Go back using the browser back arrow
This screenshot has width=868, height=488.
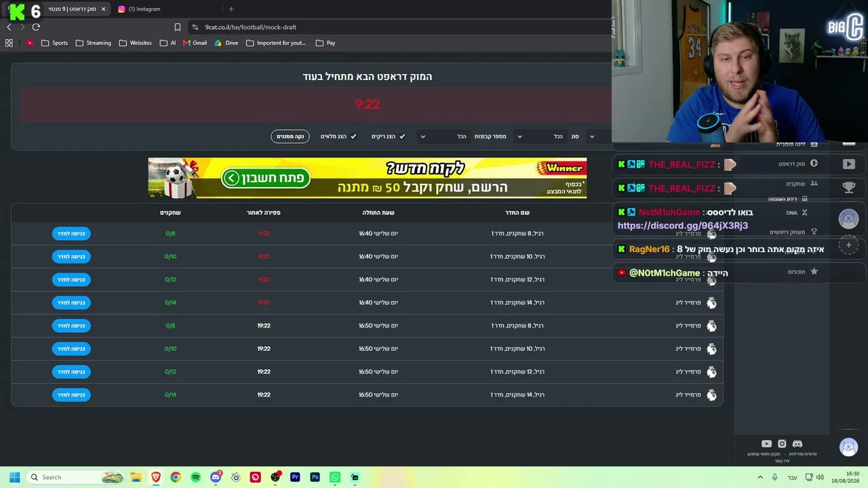(9, 27)
